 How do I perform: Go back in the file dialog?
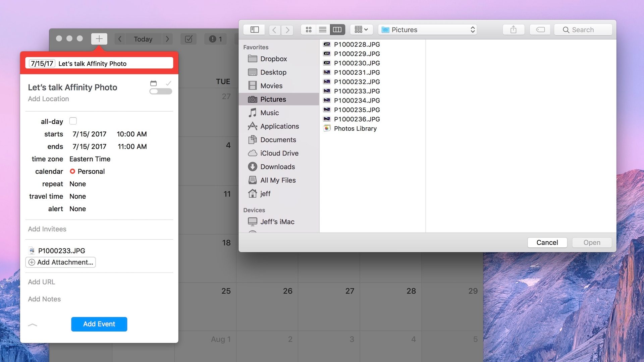[x=275, y=30]
